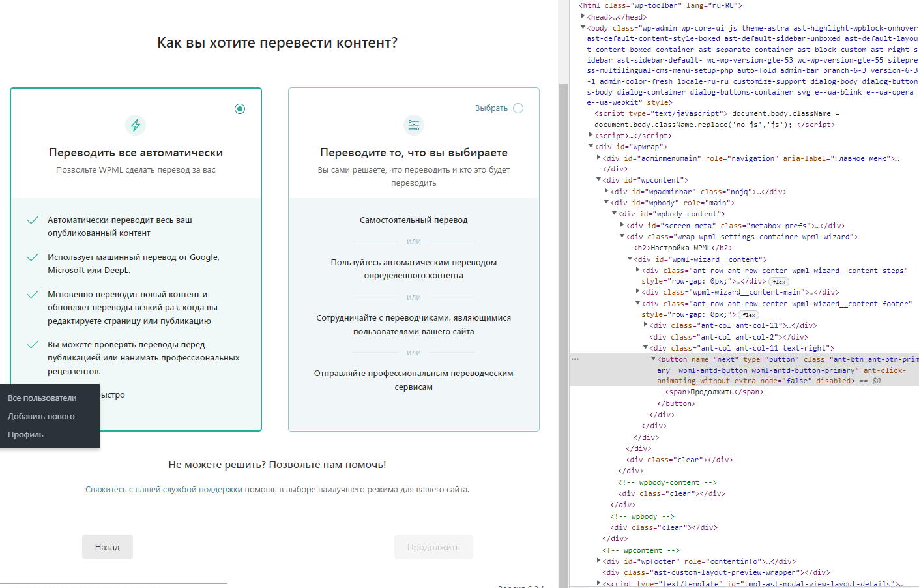This screenshot has height=588, width=919.
Task: Collapse the div id="wpml-wizard__content" node
Action: tap(630, 259)
